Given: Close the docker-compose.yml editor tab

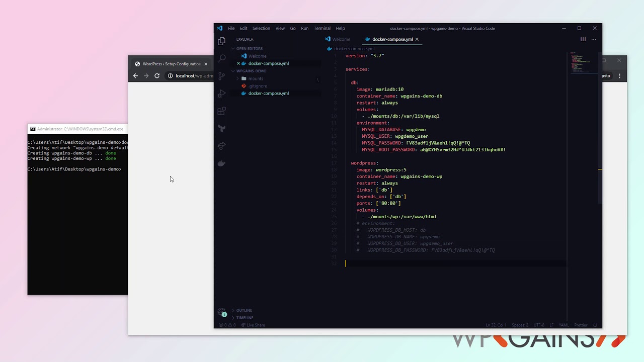Looking at the screenshot, I should pos(417,39).
